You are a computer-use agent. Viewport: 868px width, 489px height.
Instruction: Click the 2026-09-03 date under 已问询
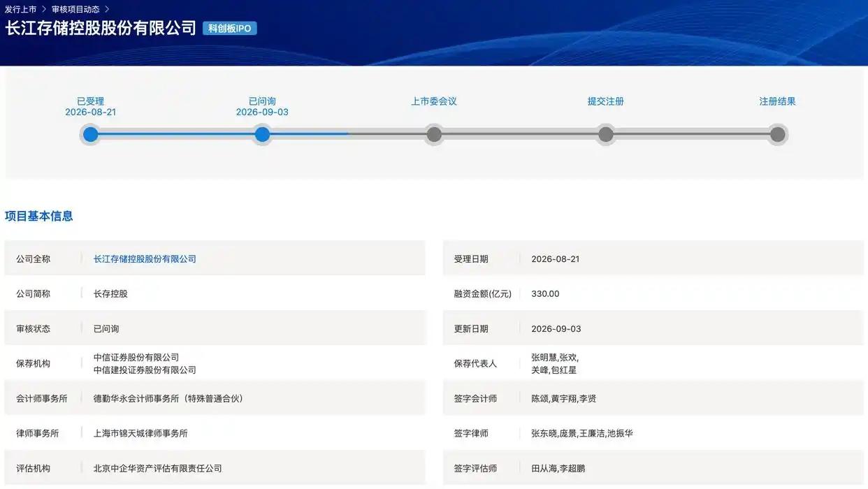(x=262, y=112)
